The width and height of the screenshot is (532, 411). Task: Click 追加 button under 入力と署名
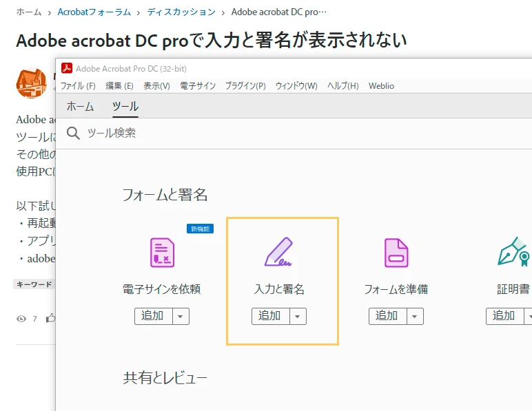coord(271,317)
